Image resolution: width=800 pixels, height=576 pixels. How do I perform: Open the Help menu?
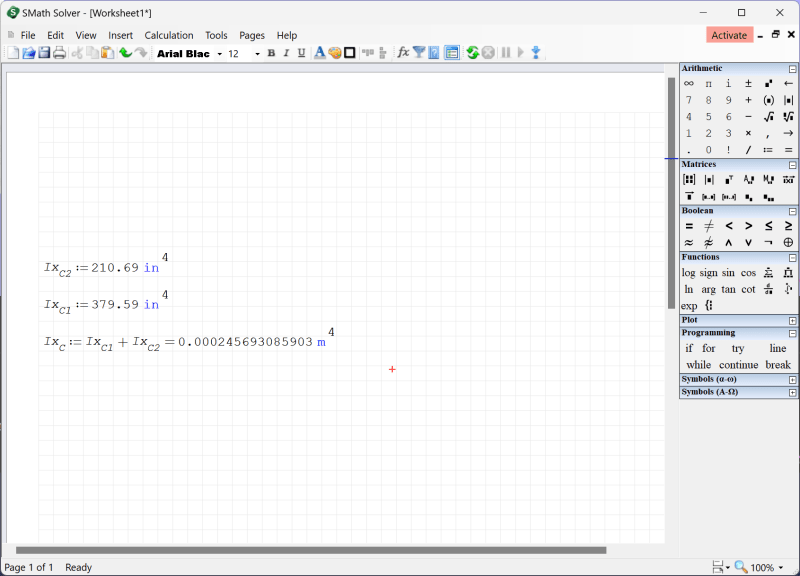click(287, 35)
